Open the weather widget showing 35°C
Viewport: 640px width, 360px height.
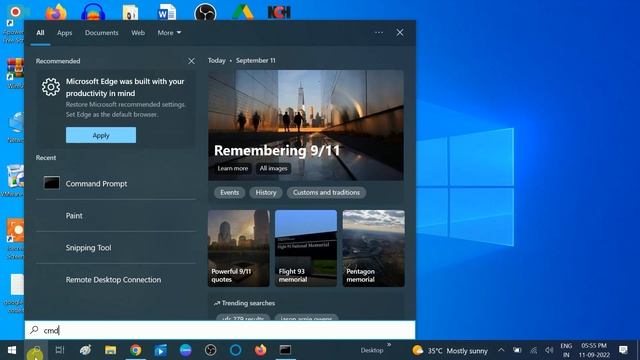point(450,350)
